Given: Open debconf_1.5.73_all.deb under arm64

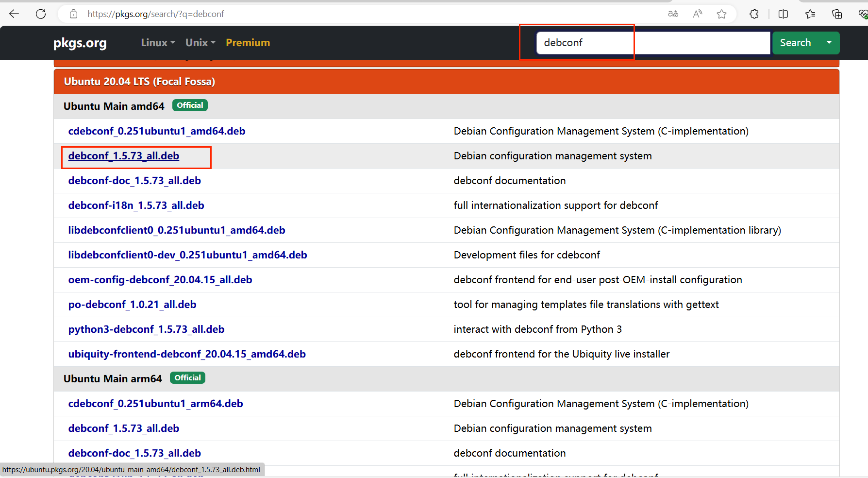Looking at the screenshot, I should click(124, 428).
